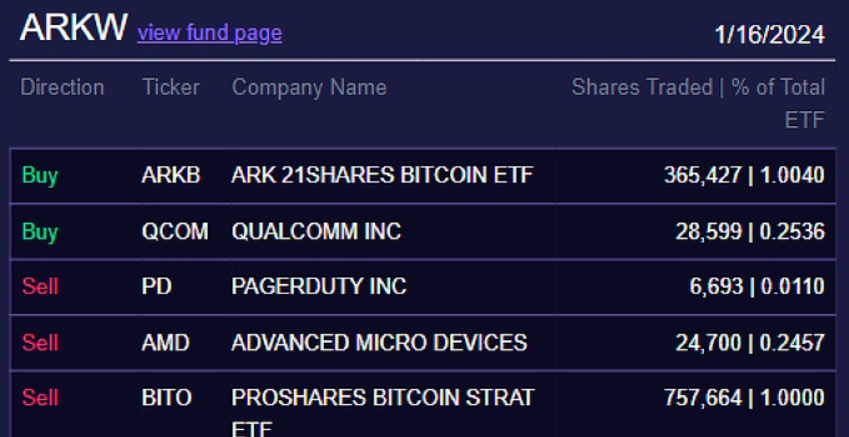849x437 pixels.
Task: Click ARK 21SHARES BITCOIN ETF company name
Action: tap(382, 176)
